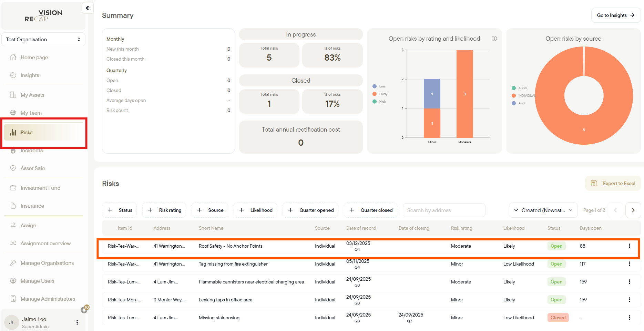Open Test Organisation selector dropdown

pyautogui.click(x=43, y=39)
